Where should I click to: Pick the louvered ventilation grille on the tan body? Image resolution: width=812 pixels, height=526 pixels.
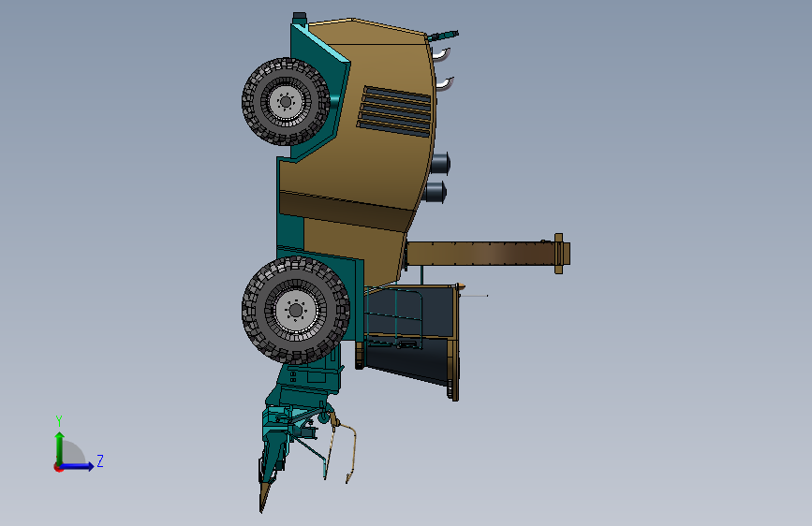pos(394,111)
